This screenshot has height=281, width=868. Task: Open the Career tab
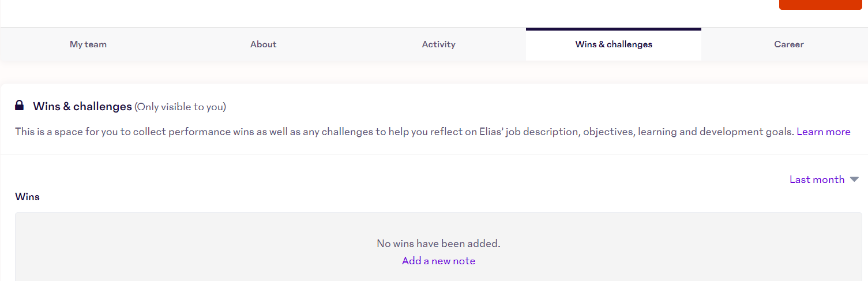tap(789, 44)
